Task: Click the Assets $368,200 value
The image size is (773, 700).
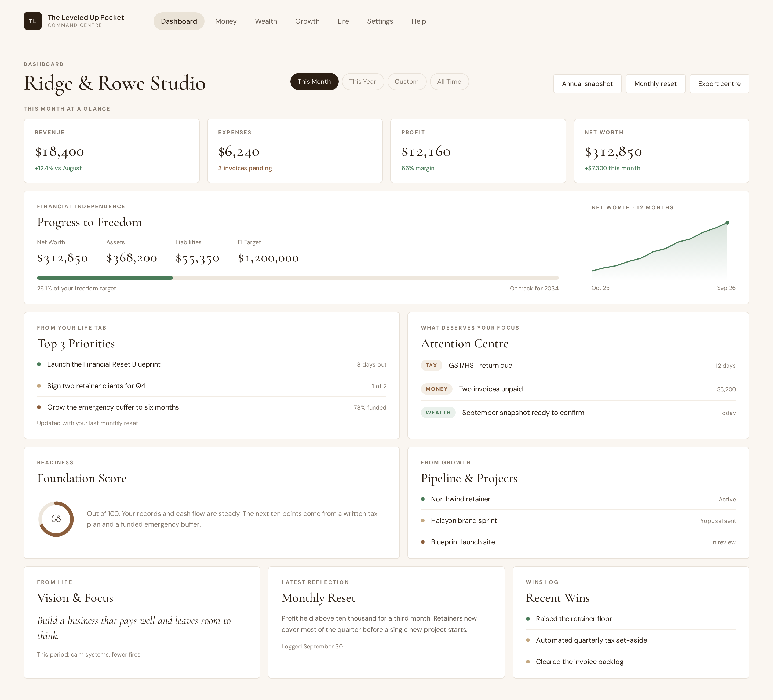Action: (132, 258)
